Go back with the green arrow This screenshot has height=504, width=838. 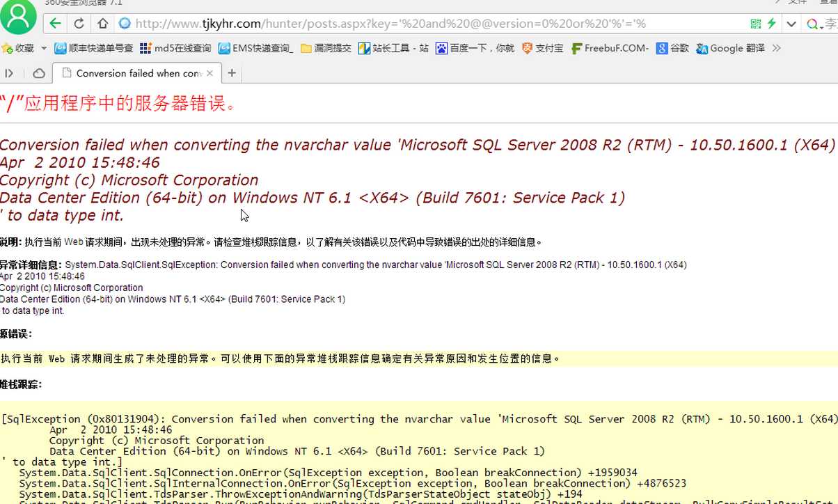coord(56,24)
